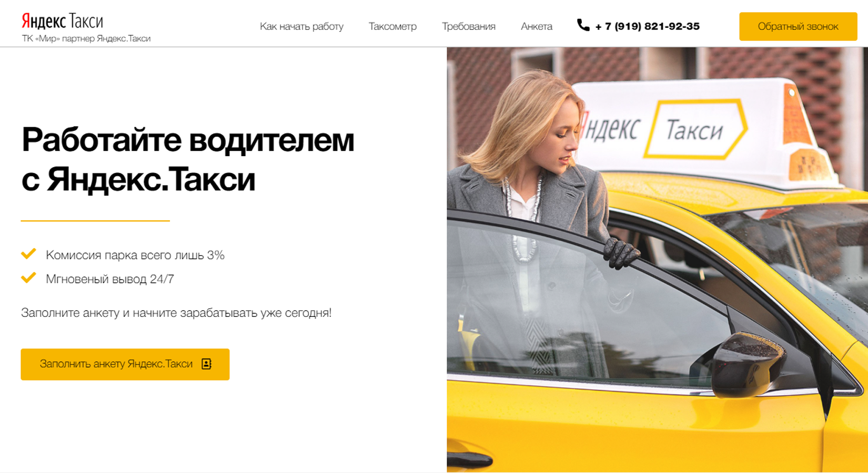Click Заполнить анкету Яндекс.Такси button
868x473 pixels.
coord(125,364)
